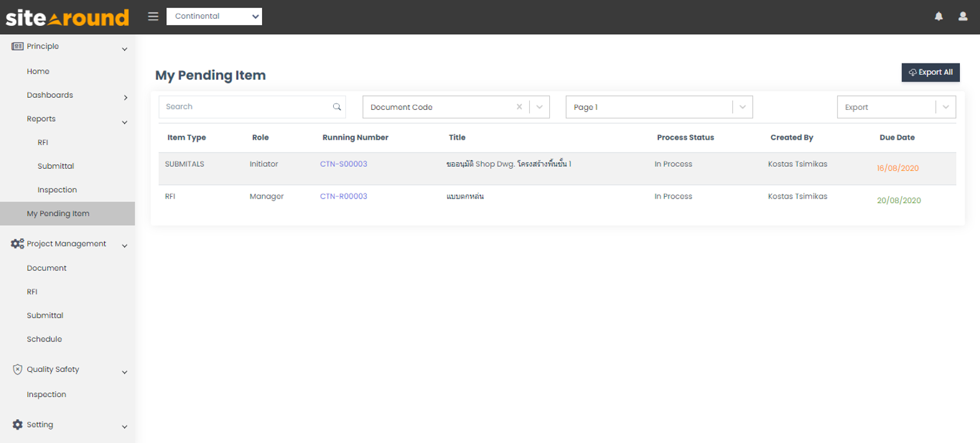Go to Home in the sidebar
Screen dimensions: 980x443
(x=38, y=71)
